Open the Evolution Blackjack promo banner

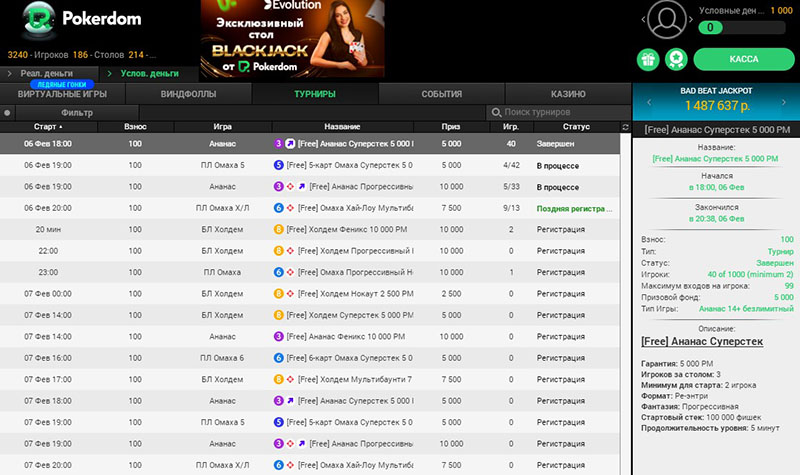[292, 39]
